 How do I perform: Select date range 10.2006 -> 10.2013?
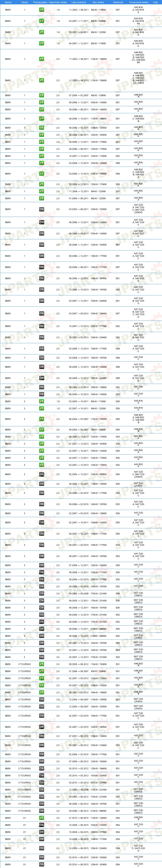tap(79, 290)
